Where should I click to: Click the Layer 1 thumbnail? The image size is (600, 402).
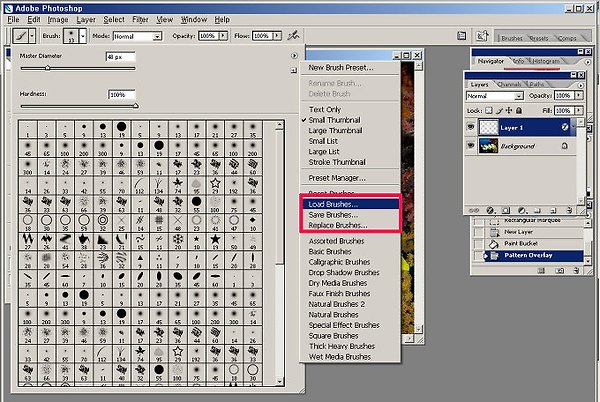489,127
